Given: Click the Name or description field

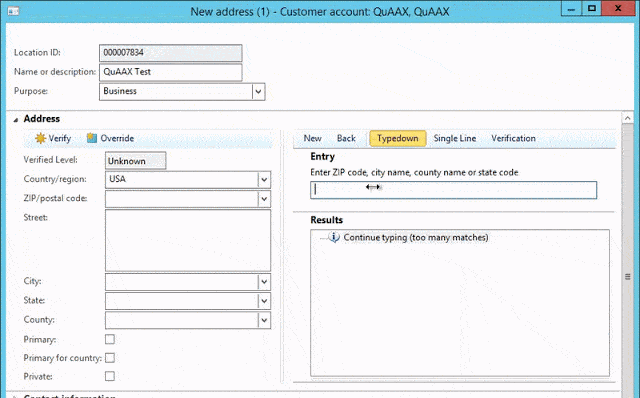Looking at the screenshot, I should click(x=171, y=72).
